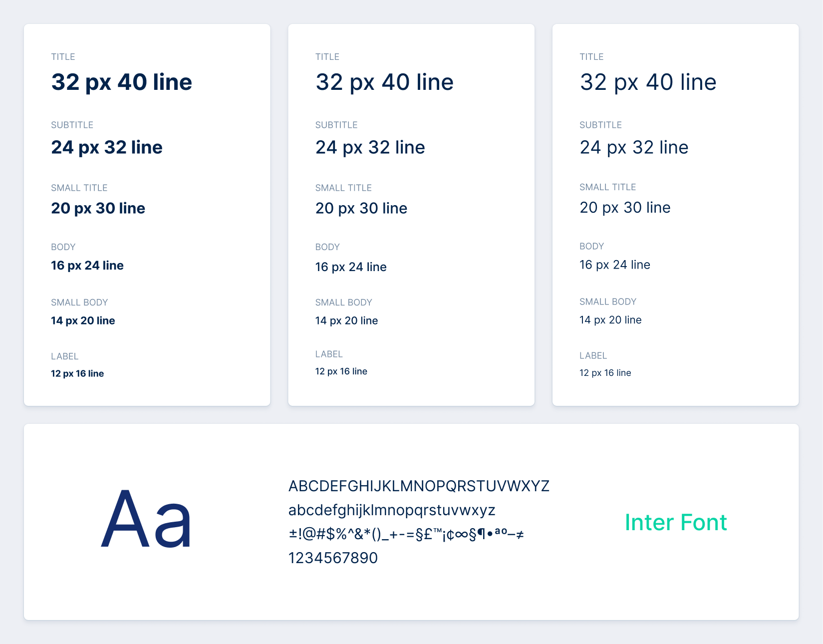Select the "1234567890" digits line
The width and height of the screenshot is (823, 644).
tap(333, 558)
